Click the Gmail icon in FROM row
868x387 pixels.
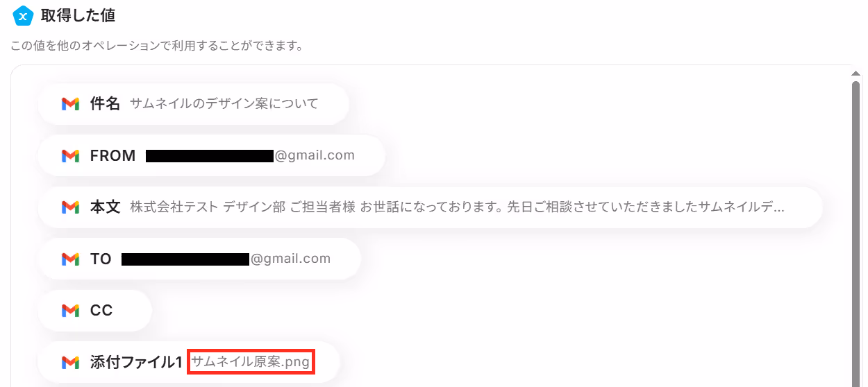(70, 156)
